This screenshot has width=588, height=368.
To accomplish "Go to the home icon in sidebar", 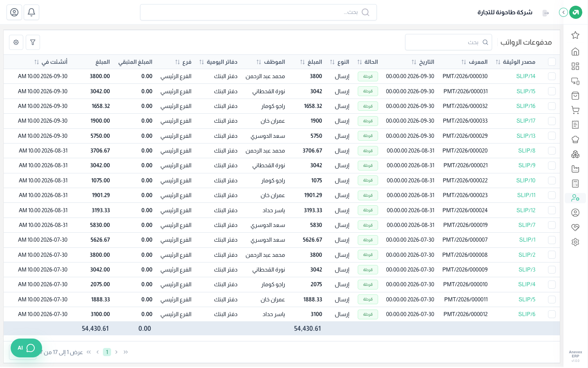I will point(575,52).
